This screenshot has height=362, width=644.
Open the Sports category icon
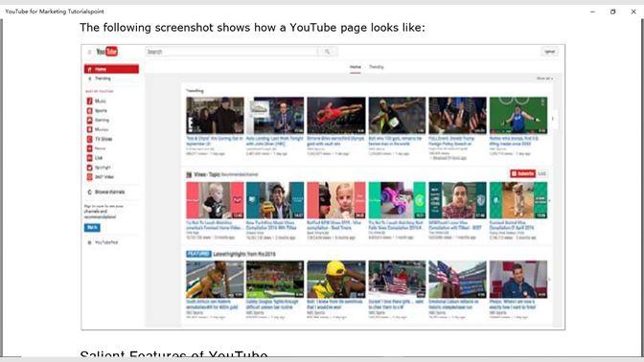pyautogui.click(x=89, y=110)
